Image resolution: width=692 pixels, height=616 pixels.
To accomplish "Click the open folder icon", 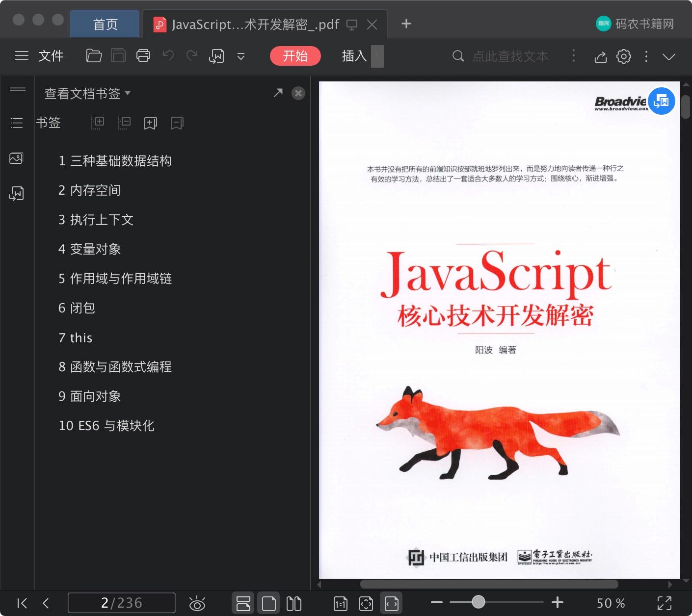I will 94,56.
